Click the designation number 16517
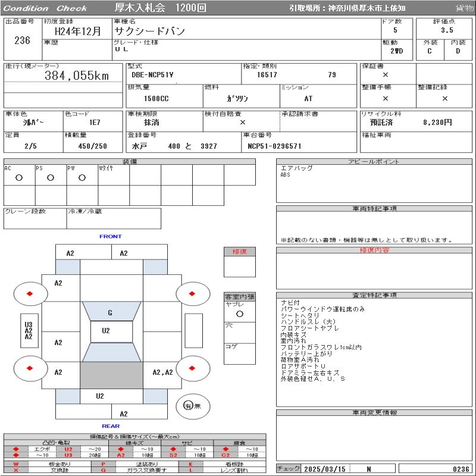 (x=267, y=75)
